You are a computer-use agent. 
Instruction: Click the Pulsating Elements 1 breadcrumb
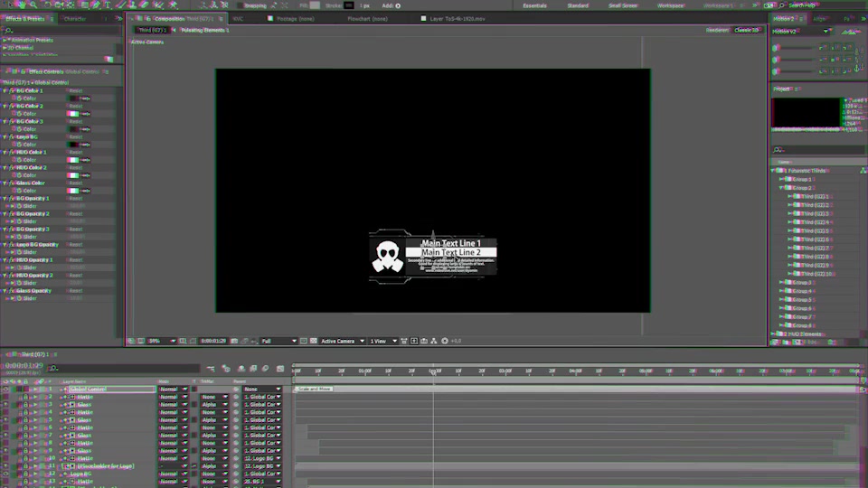[x=205, y=31]
